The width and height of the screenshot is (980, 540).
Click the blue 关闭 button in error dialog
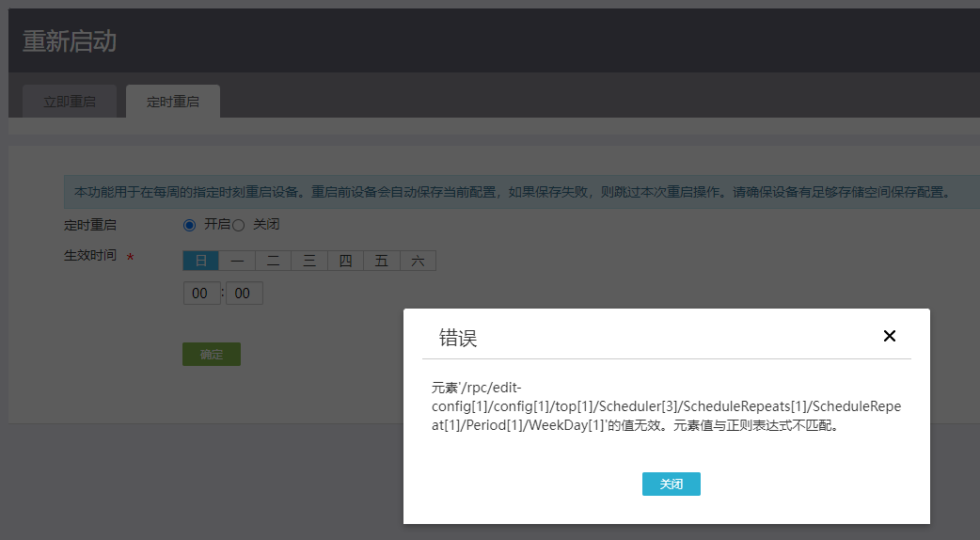click(x=672, y=484)
